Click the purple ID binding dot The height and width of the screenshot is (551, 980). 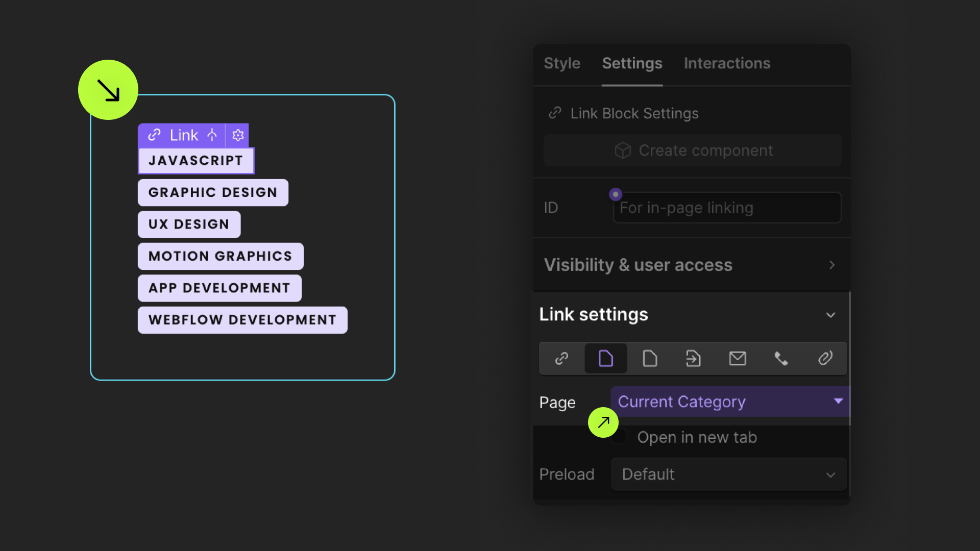tap(616, 194)
